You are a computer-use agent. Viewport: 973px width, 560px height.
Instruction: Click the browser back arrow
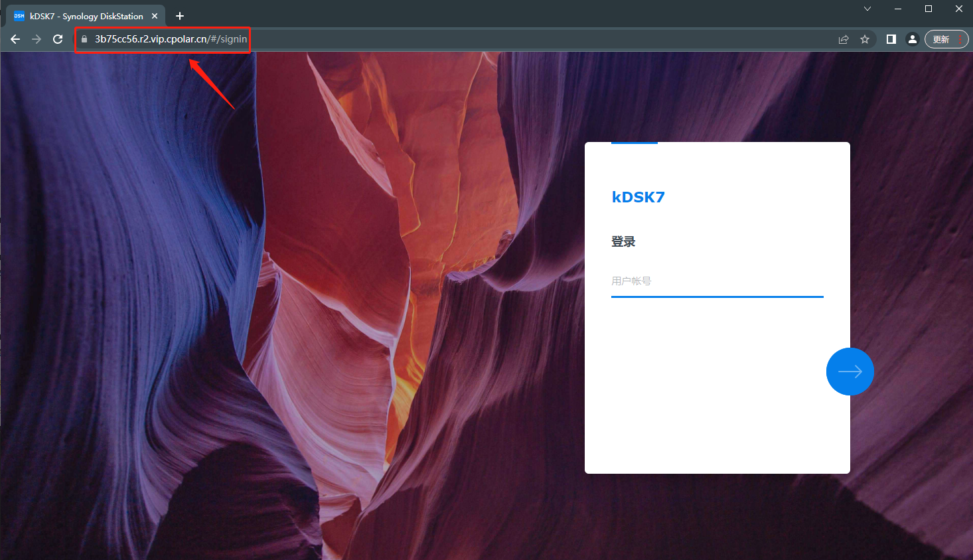pyautogui.click(x=15, y=39)
